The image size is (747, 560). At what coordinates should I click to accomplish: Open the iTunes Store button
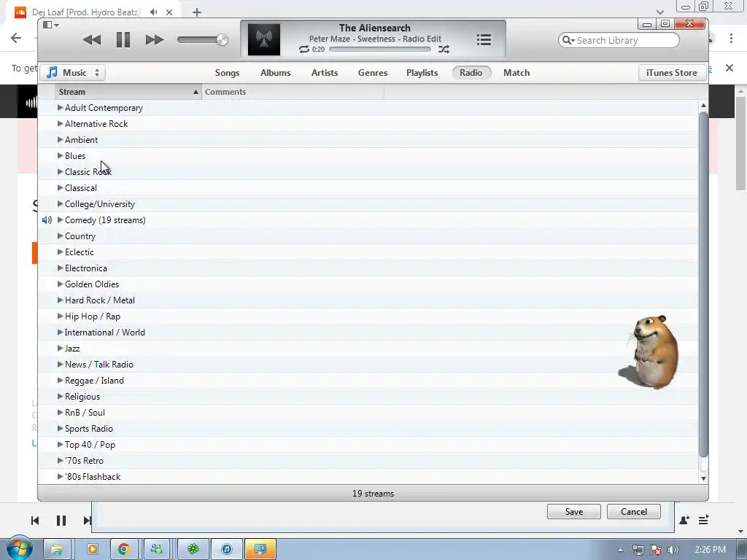pos(671,73)
